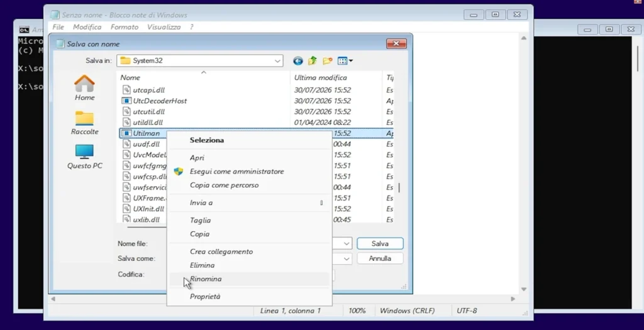
Task: Select the uudf.dll file icon
Action: 126,144
